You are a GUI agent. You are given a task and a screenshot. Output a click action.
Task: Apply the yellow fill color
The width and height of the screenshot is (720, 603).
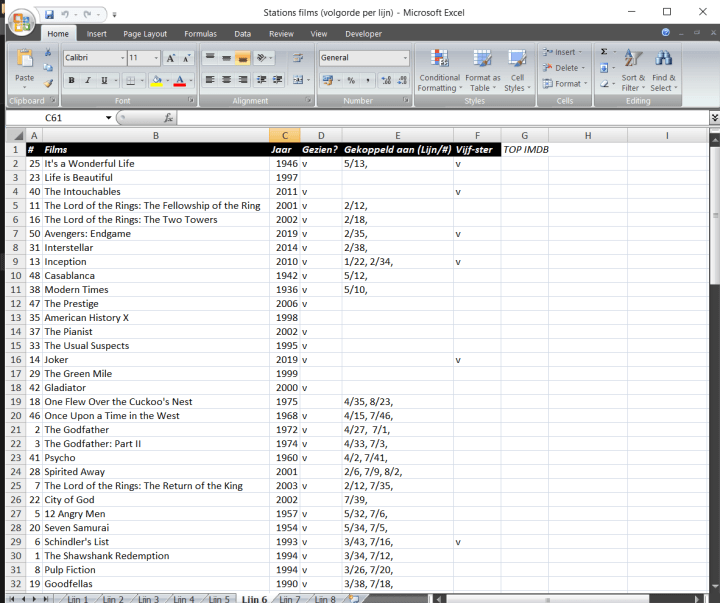(157, 80)
